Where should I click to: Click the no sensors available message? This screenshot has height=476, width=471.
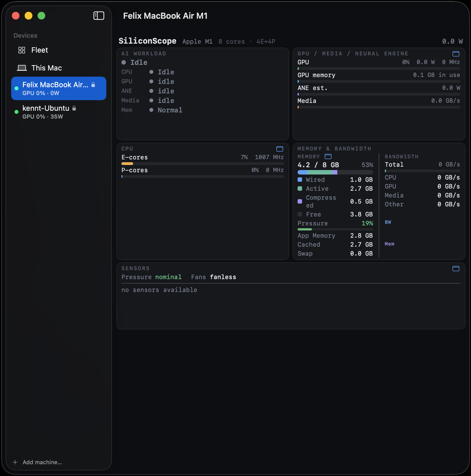pyautogui.click(x=159, y=290)
